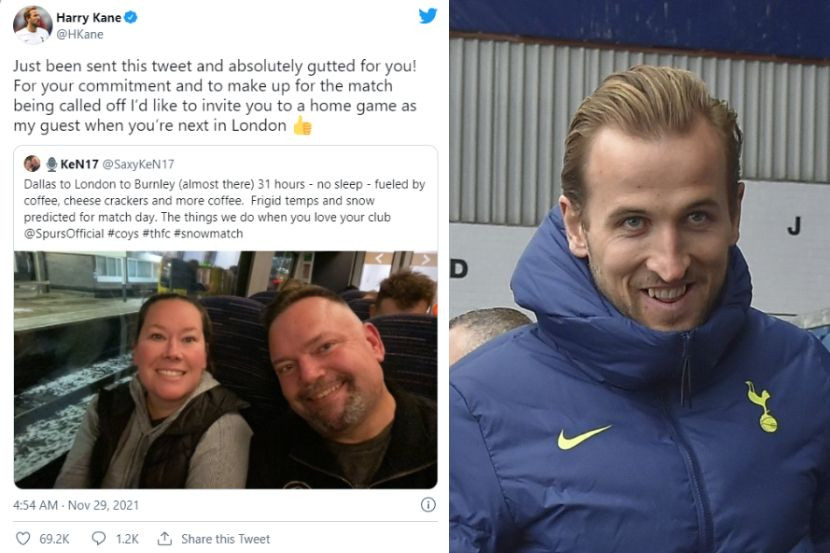Viewport: 830px width, 553px height.
Task: Click the #coys hashtag
Action: pos(123,234)
